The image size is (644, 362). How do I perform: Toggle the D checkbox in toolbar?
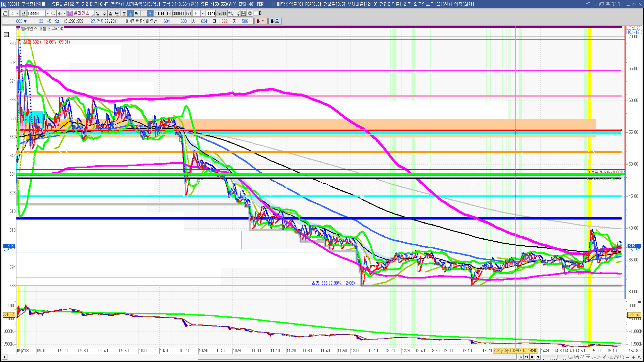pos(256,13)
